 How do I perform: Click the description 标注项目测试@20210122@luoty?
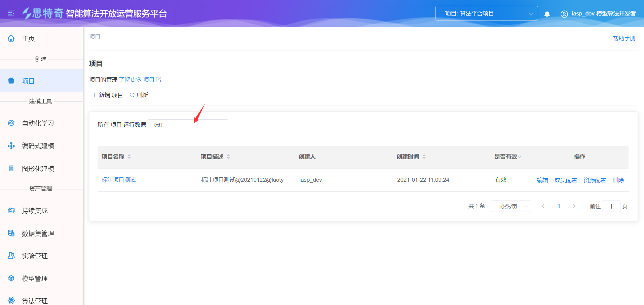point(242,180)
